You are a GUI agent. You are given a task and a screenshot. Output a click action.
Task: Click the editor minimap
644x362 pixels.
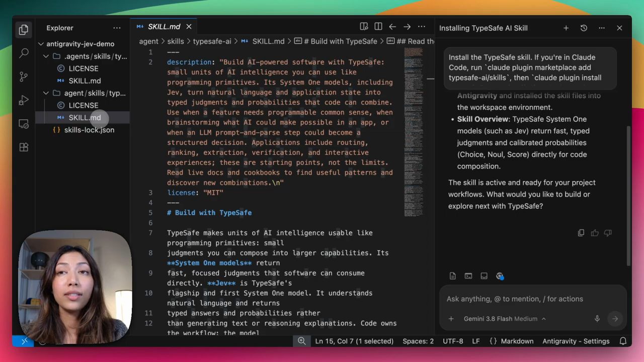click(414, 132)
